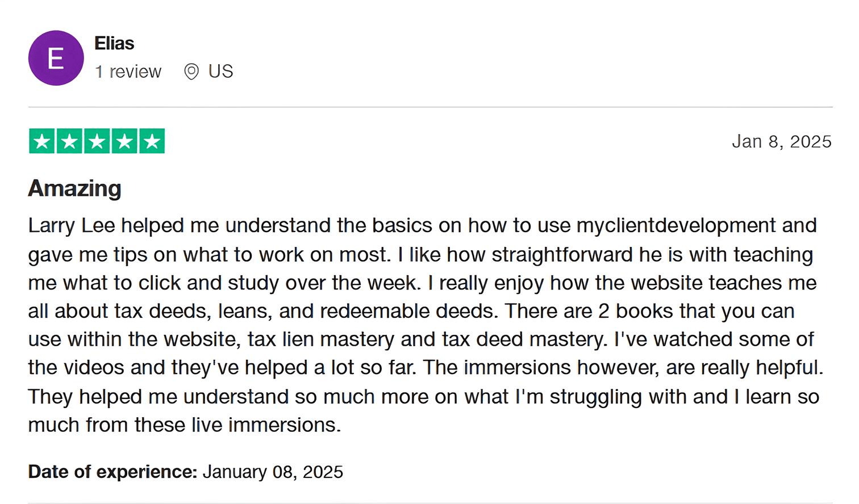
Task: Click the name "Larry Lee" in review
Action: coord(72,226)
